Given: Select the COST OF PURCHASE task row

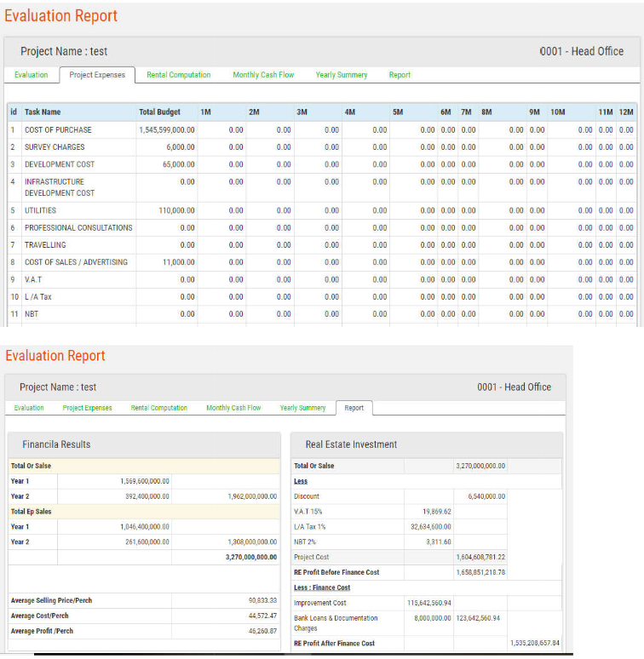Looking at the screenshot, I should tap(58, 130).
